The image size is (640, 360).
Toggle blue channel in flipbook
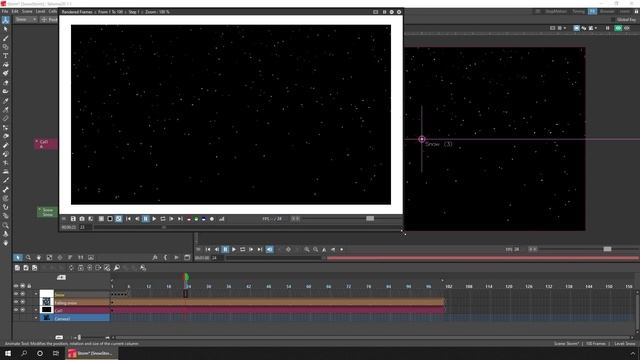point(204,219)
